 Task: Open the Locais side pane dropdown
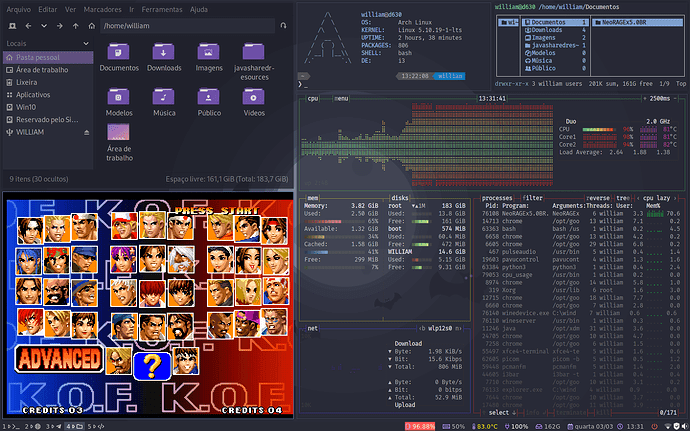click(86, 44)
